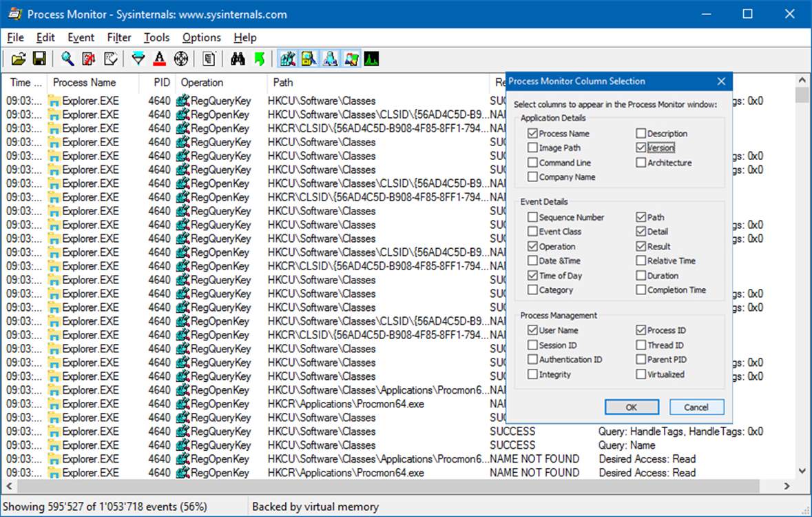
Task: Uncheck the Detail checkbox
Action: pos(641,232)
